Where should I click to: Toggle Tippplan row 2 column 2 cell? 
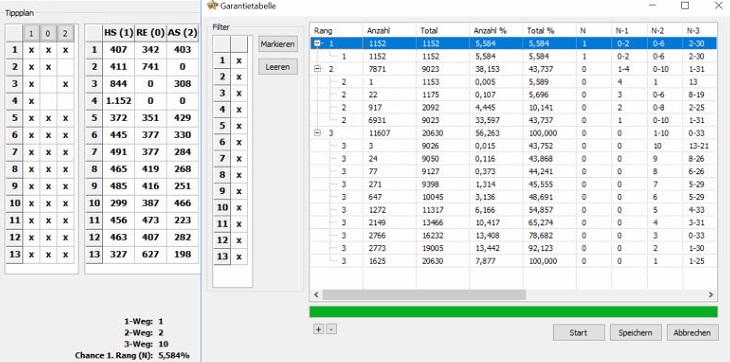[x=66, y=67]
